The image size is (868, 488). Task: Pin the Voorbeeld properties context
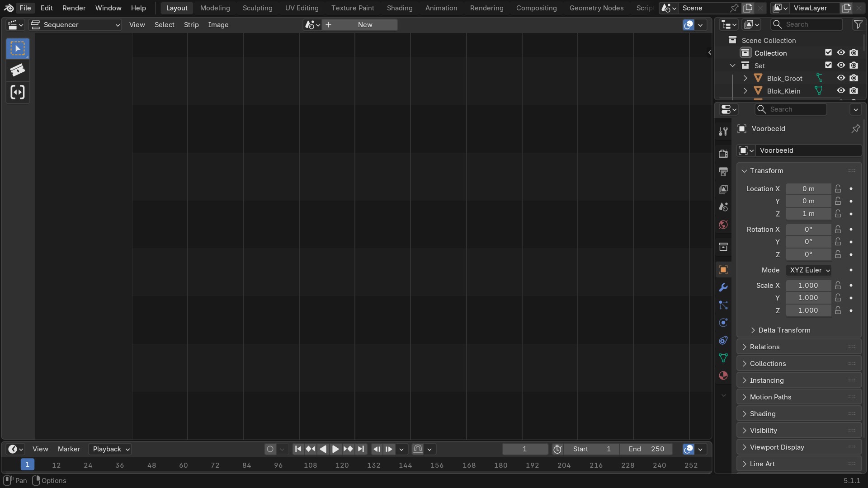pyautogui.click(x=856, y=129)
